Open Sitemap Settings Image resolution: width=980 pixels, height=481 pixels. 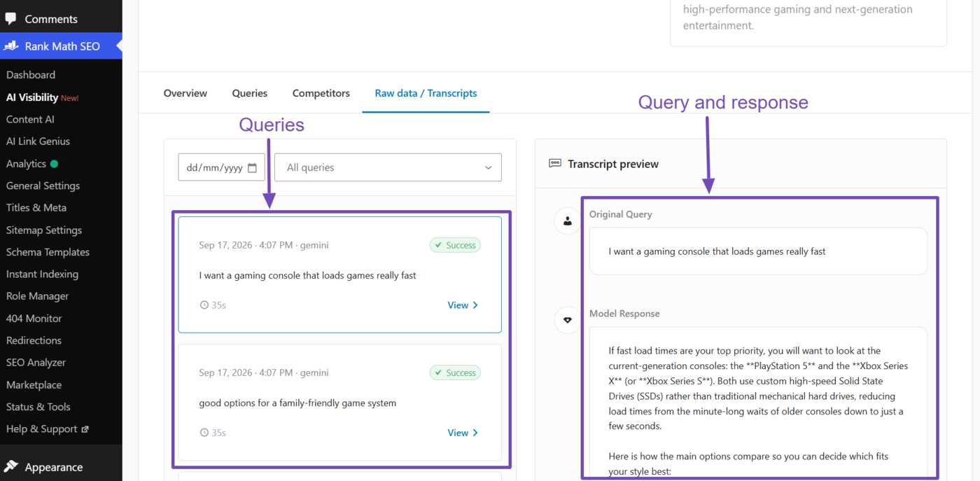[44, 230]
